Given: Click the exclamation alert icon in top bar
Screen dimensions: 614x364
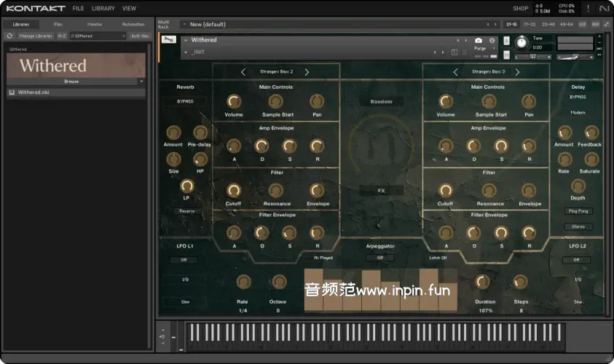Looking at the screenshot, I should tap(588, 9).
